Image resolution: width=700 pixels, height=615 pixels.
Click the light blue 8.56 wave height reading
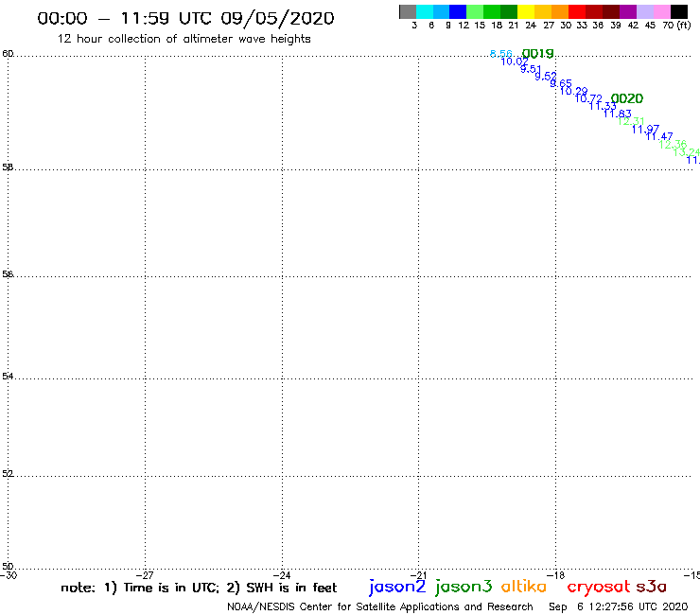click(x=501, y=54)
